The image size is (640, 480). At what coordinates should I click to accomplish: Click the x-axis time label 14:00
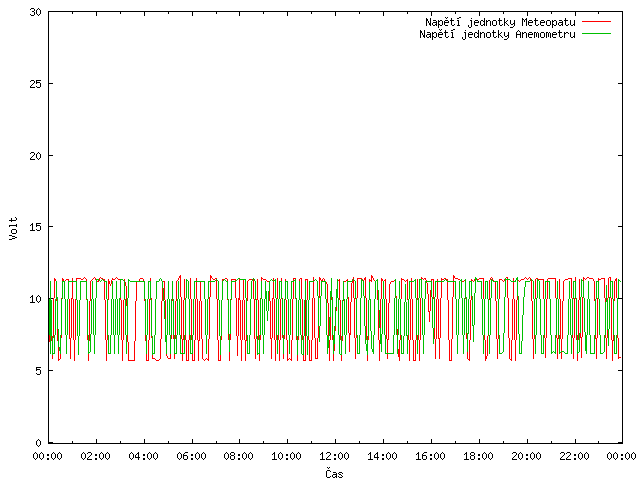point(382,456)
